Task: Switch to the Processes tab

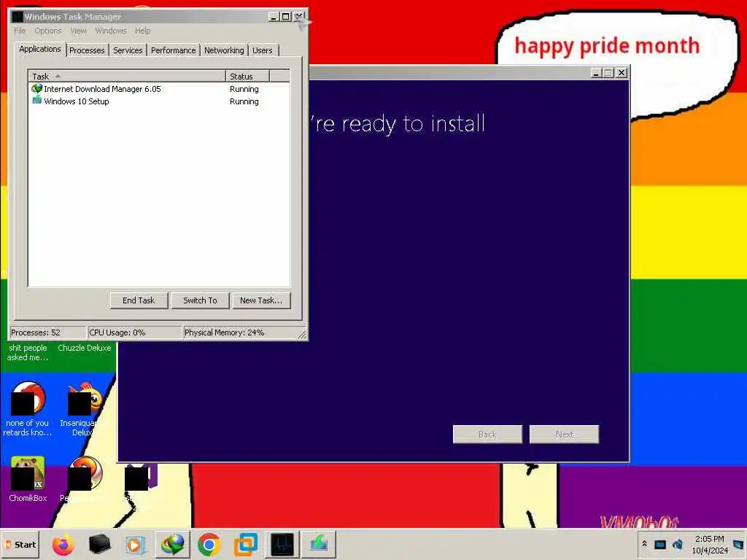Action: pos(87,50)
